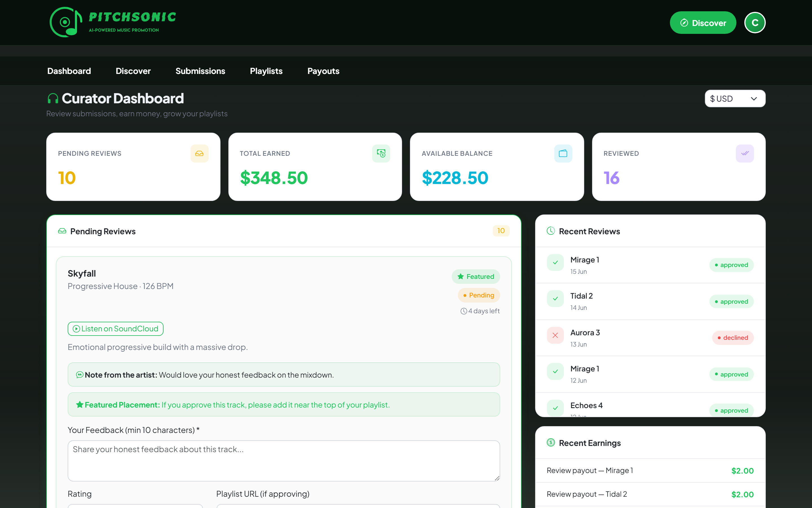Click the quote icon in artist note
Viewport: 812px width, 508px height.
pyautogui.click(x=80, y=375)
